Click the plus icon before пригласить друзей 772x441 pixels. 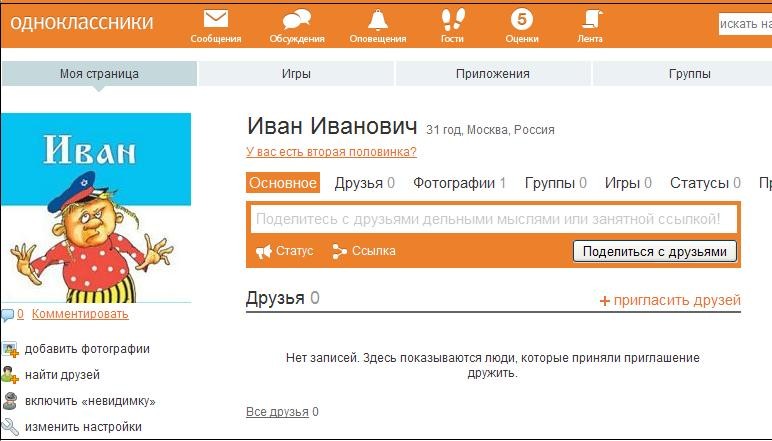[605, 301]
